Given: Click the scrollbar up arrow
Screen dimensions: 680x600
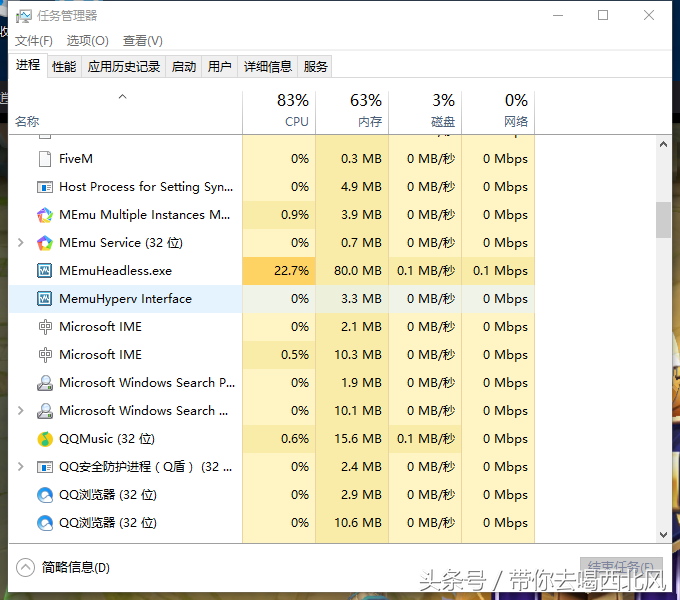Looking at the screenshot, I should pyautogui.click(x=663, y=144).
